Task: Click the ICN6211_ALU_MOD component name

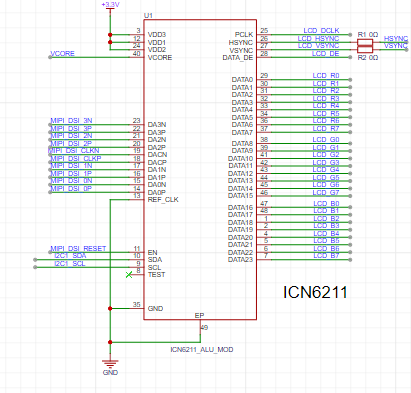Action: (202, 349)
